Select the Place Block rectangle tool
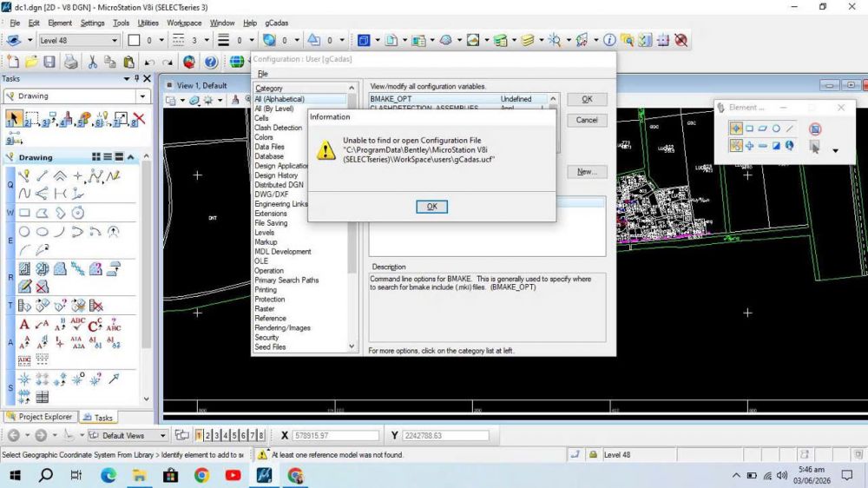The height and width of the screenshot is (488, 868). coord(24,213)
